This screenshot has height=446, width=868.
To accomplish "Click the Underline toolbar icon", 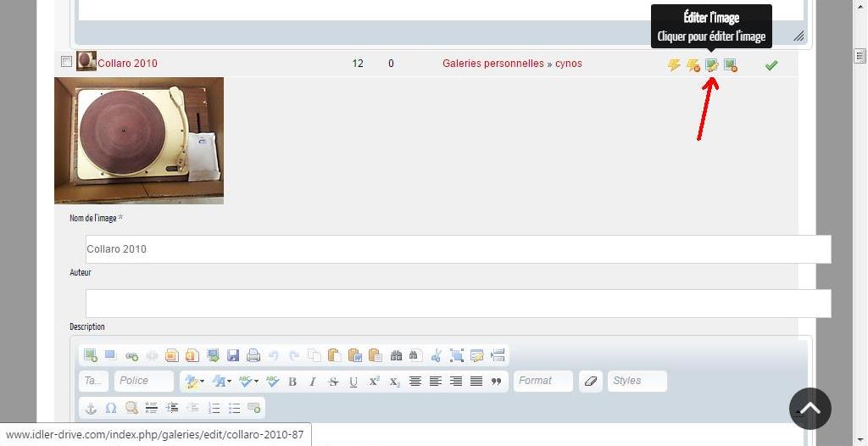I will click(x=353, y=382).
